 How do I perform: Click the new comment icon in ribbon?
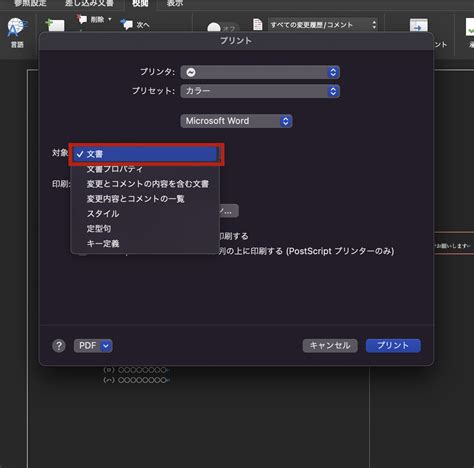(55, 25)
